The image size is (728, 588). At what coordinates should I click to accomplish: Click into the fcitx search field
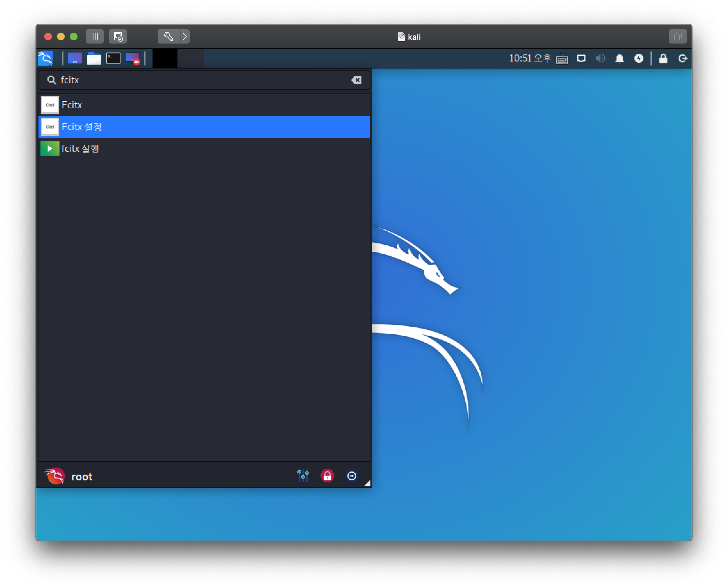(x=204, y=80)
